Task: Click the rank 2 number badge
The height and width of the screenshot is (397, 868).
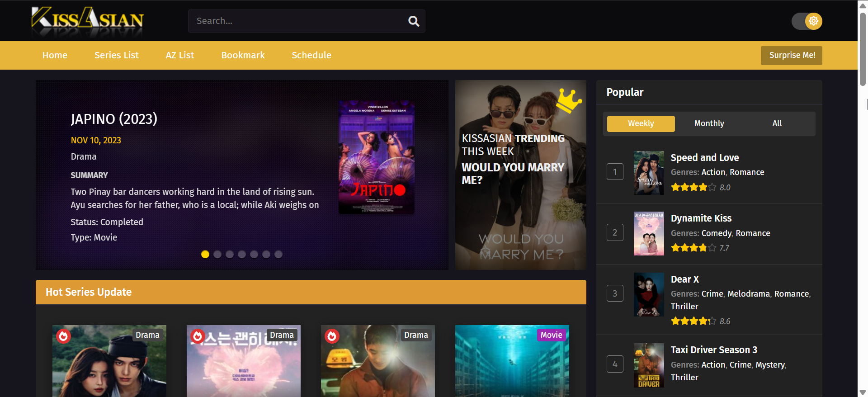Action: point(615,232)
